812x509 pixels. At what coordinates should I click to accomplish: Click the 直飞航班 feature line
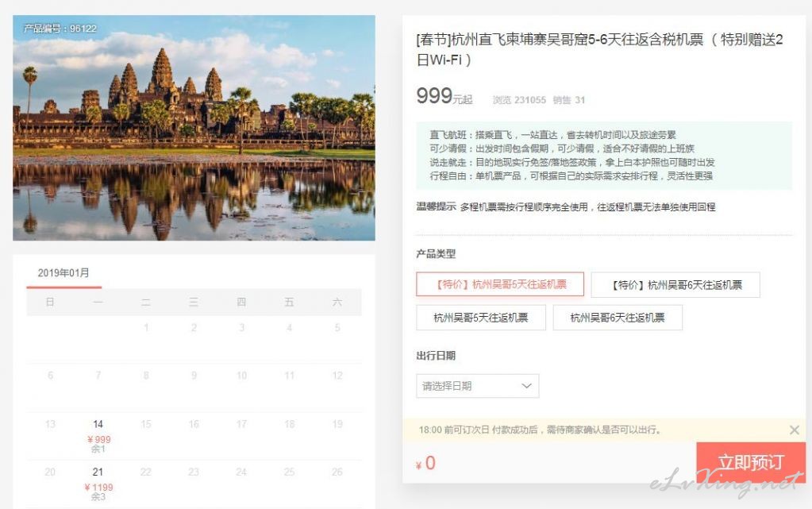tap(552, 135)
